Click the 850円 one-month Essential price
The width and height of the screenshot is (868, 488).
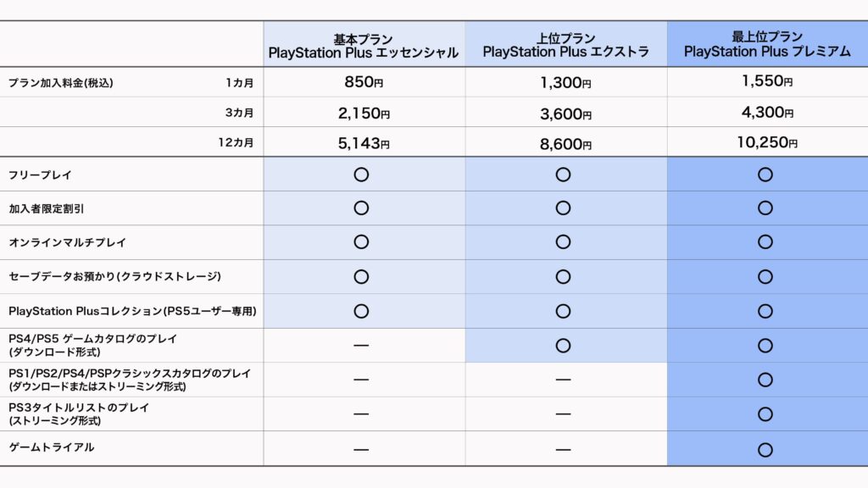pyautogui.click(x=363, y=83)
